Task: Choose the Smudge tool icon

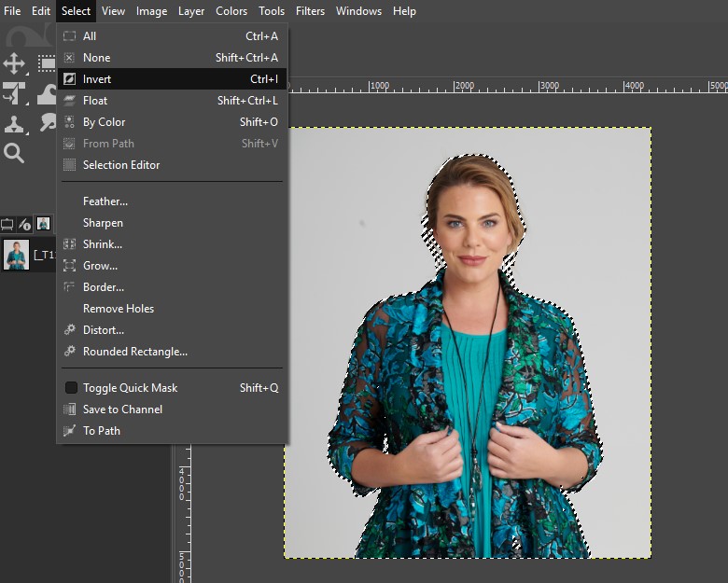Action: coord(48,122)
